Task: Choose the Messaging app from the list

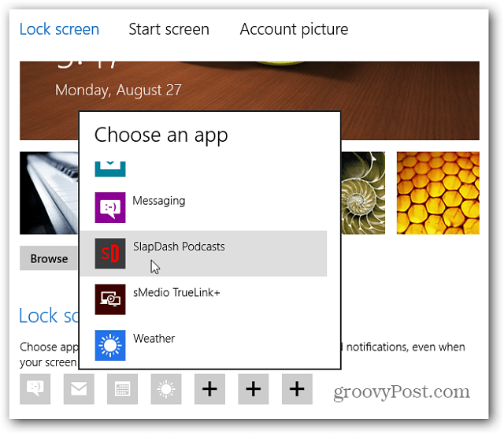Action: point(203,207)
